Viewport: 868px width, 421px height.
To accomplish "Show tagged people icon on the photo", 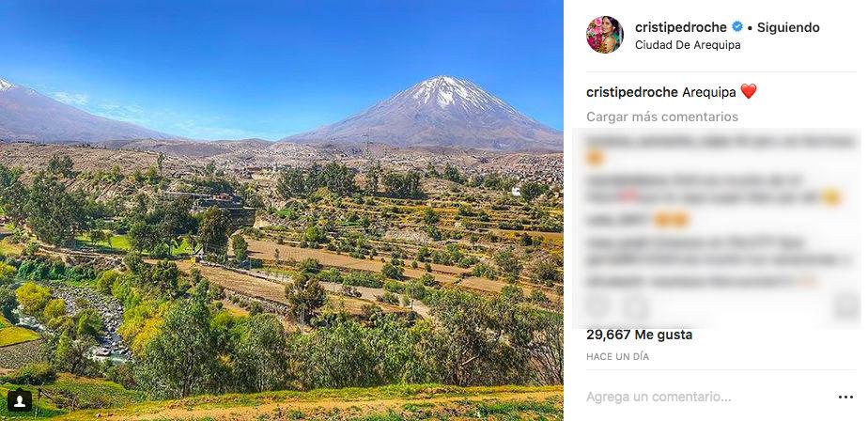I will tap(20, 401).
